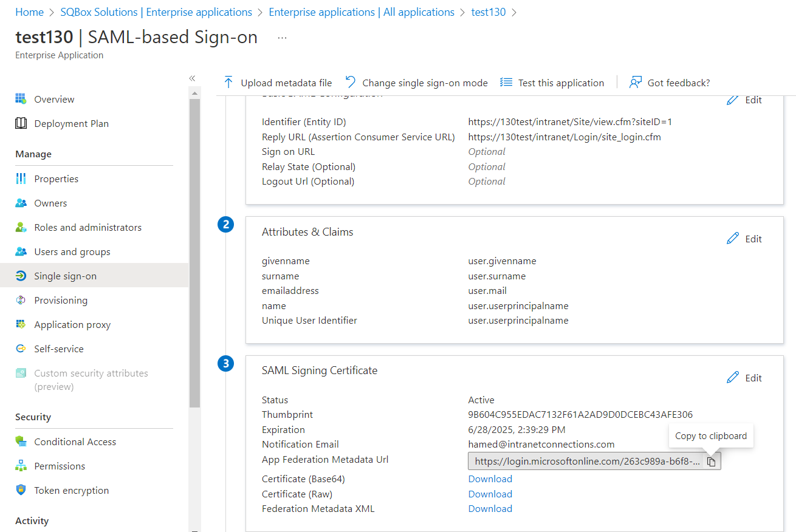Click the Permissions hierarchy icon
This screenshot has height=532, width=796.
tap(21, 466)
